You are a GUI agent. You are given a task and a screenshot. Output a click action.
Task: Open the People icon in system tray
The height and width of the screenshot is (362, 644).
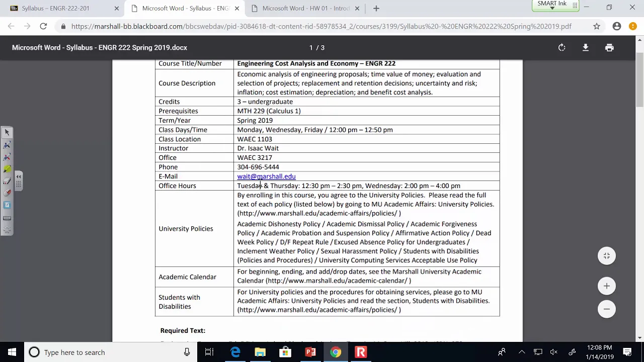[502, 352]
